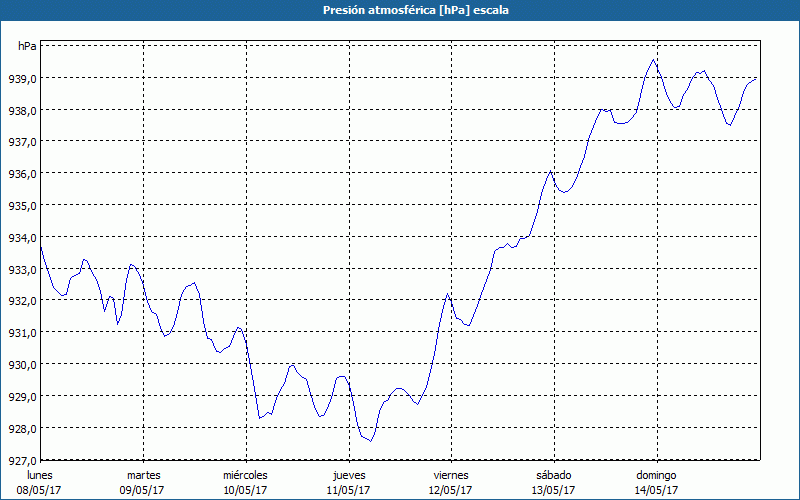Select the 927,0 y-axis label

click(x=22, y=460)
